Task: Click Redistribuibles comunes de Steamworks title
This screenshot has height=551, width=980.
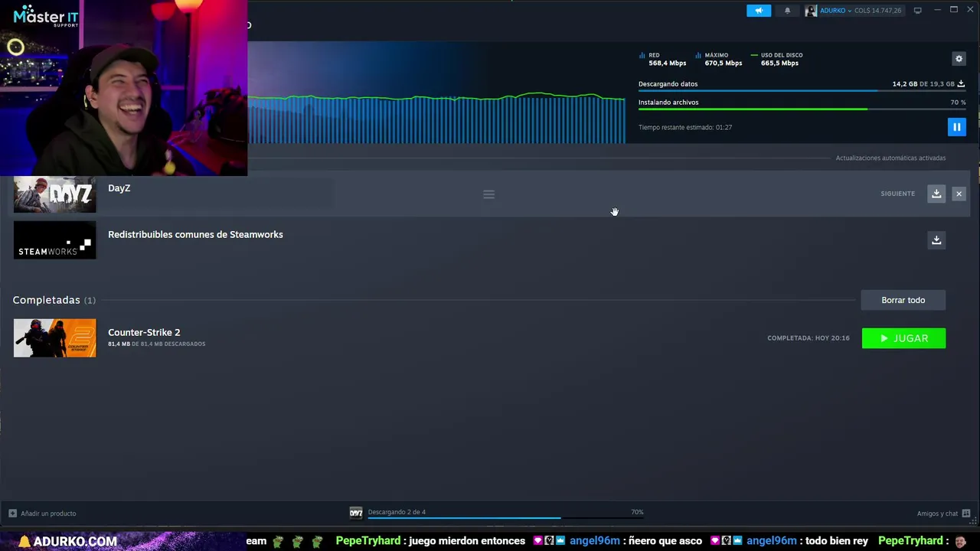Action: [x=195, y=234]
